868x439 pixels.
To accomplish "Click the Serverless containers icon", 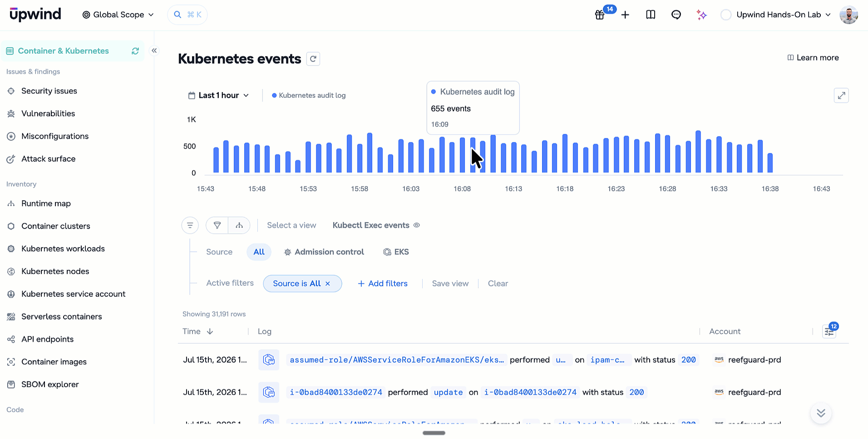I will tap(11, 317).
